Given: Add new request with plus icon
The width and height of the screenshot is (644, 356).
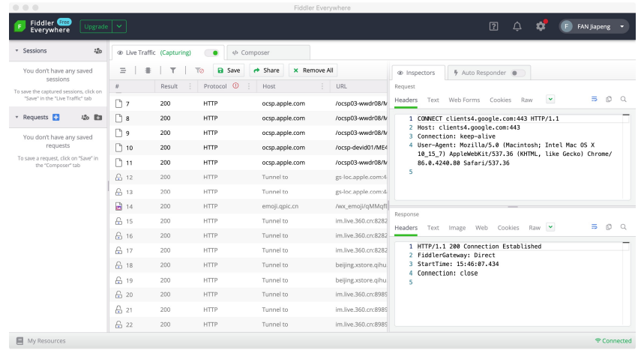Looking at the screenshot, I should [x=56, y=118].
